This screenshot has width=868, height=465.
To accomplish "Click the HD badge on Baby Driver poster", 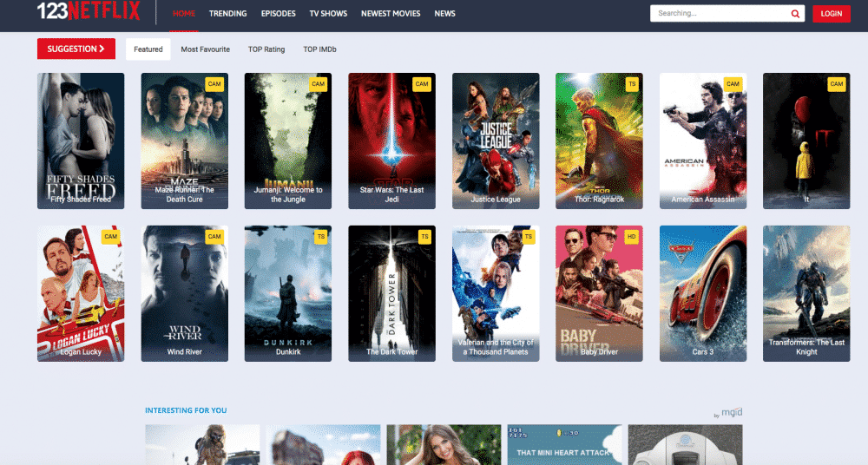I will (x=631, y=237).
